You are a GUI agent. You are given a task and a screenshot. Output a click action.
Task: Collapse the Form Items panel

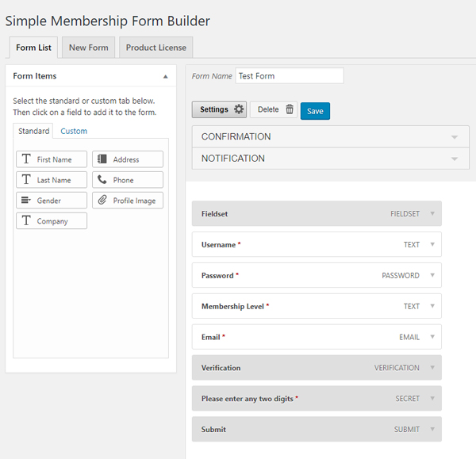coord(166,77)
